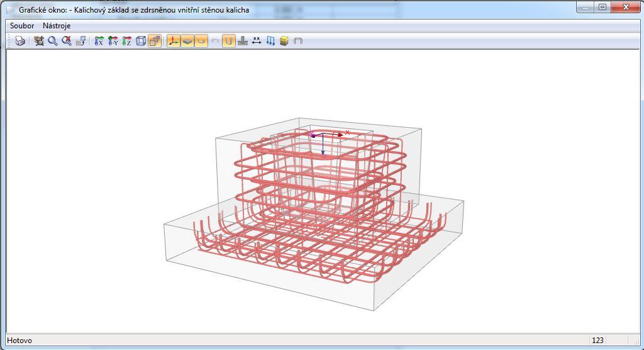Screen dimensions: 644x350
Task: Click the printer icon in toolbar
Action: [20, 41]
